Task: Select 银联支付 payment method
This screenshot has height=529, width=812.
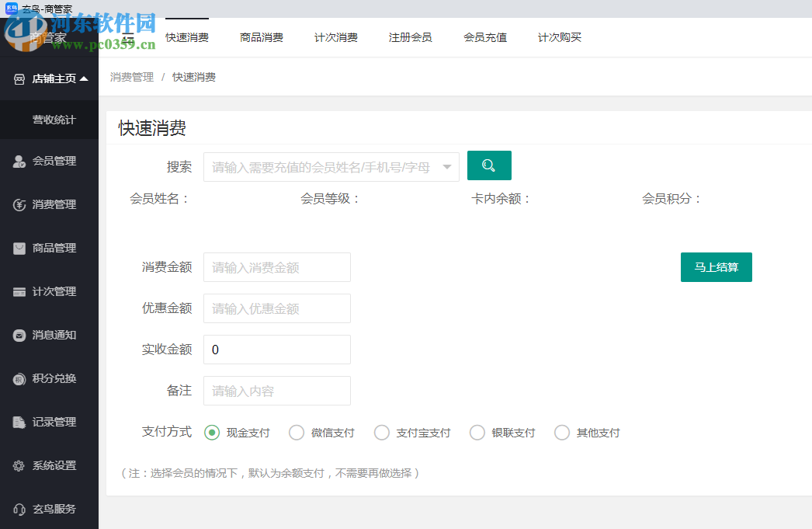Action: (477, 433)
